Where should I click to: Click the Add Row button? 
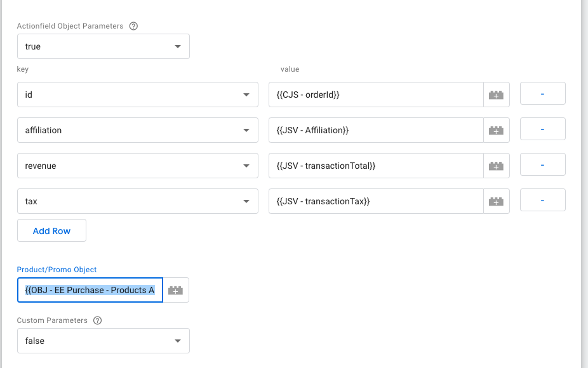[51, 230]
